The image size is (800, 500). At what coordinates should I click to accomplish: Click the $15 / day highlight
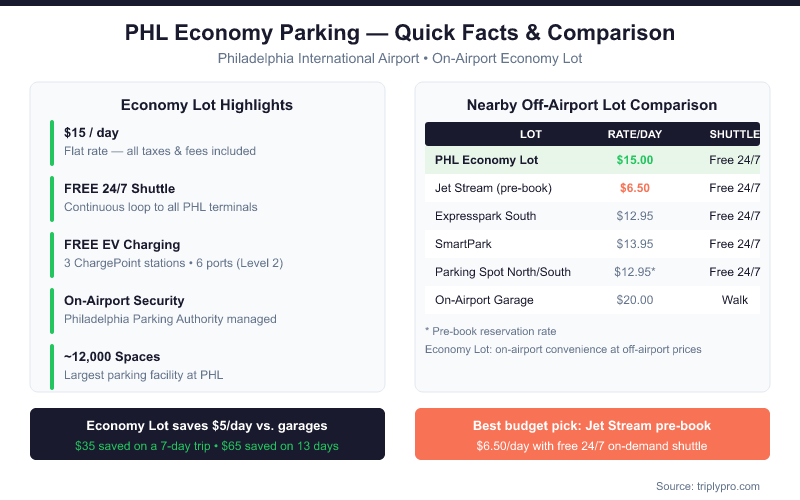[160, 141]
